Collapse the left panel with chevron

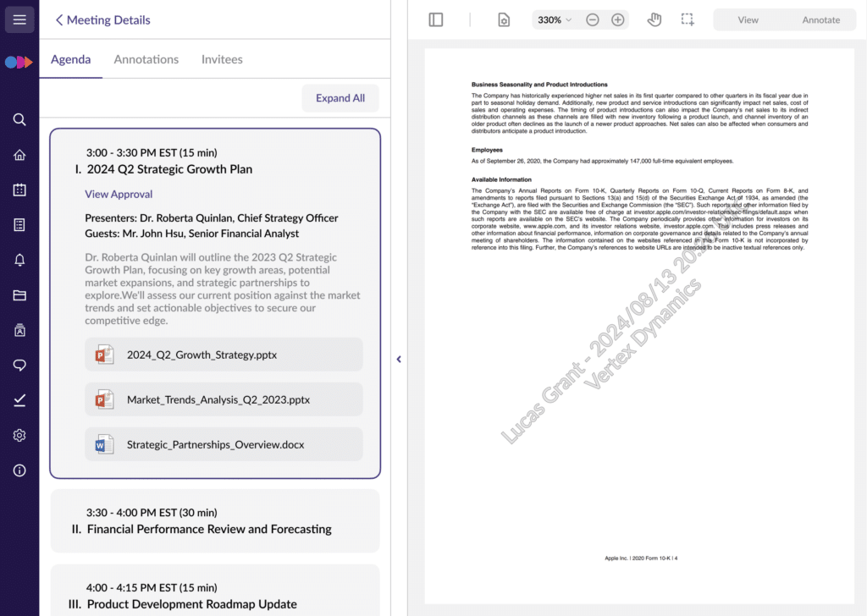pos(399,359)
